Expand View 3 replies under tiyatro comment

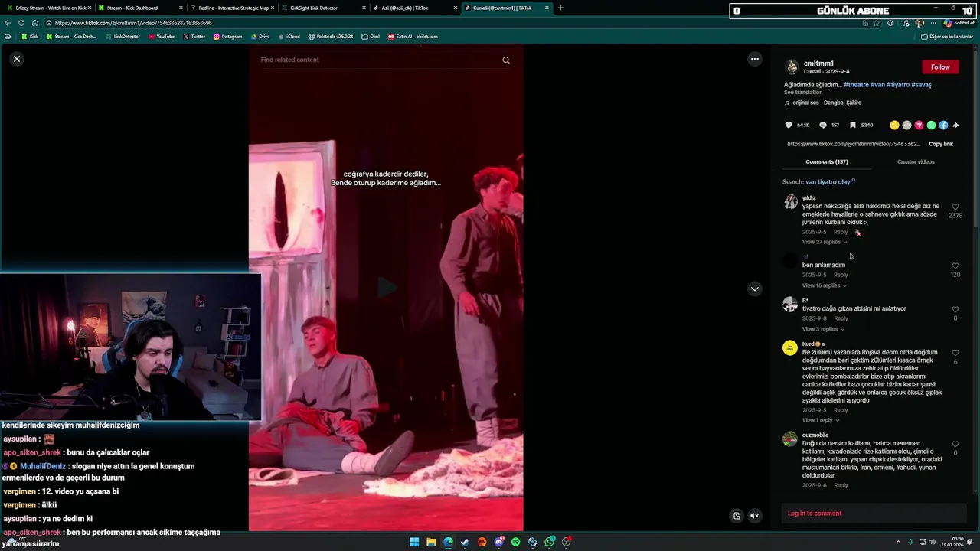pyautogui.click(x=823, y=329)
